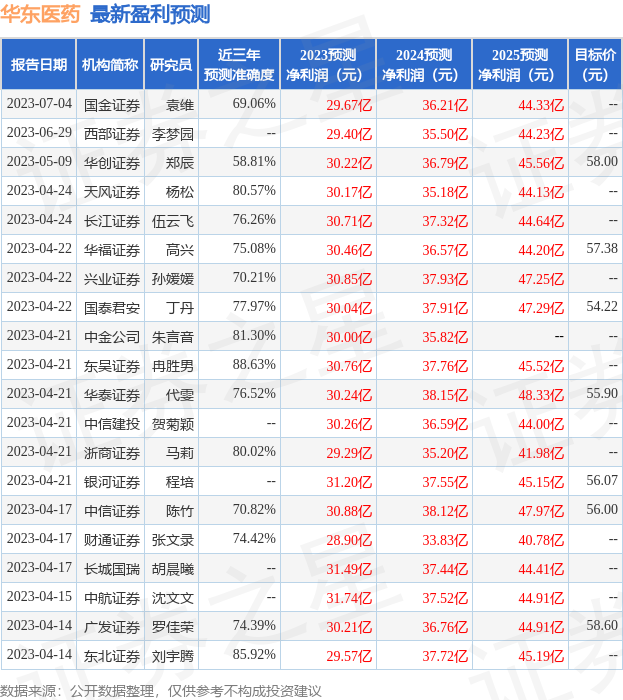Click accuracy value 85.92%
Viewport: 623px width, 700px height.
click(254, 655)
